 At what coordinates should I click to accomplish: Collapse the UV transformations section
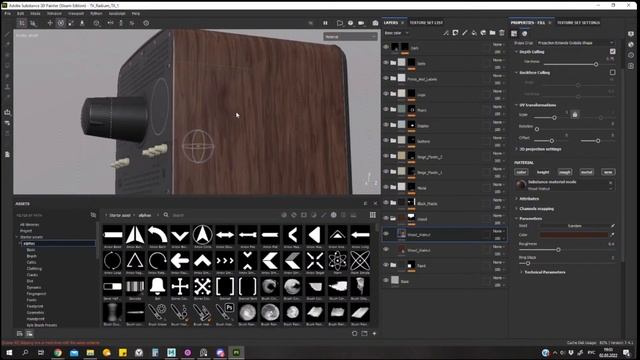(516, 105)
